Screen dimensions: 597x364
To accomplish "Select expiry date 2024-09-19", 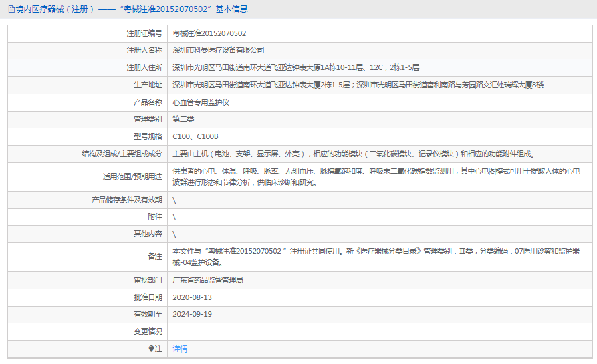I will (x=192, y=314).
